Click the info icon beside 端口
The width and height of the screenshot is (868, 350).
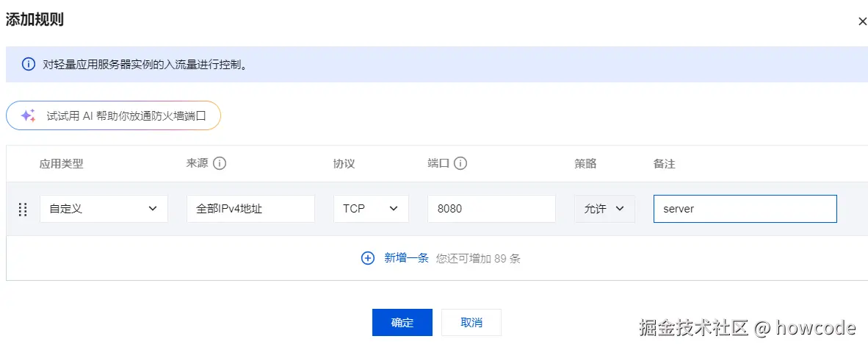460,163
